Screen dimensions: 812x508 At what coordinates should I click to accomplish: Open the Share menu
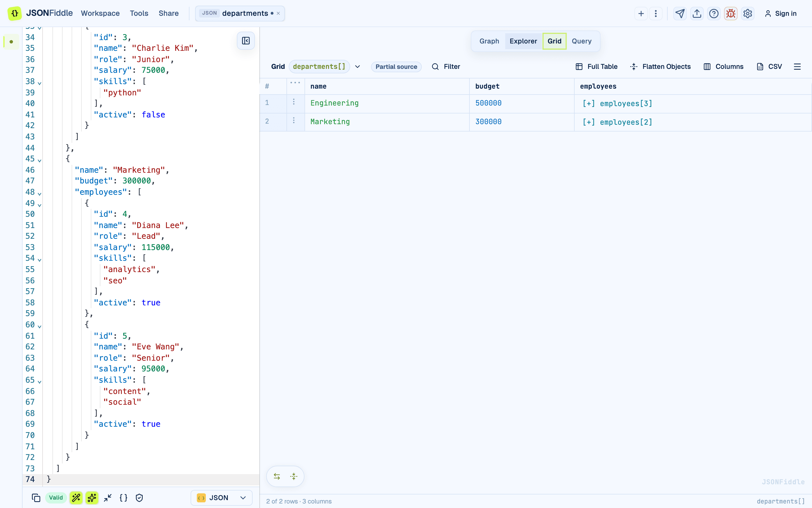168,14
